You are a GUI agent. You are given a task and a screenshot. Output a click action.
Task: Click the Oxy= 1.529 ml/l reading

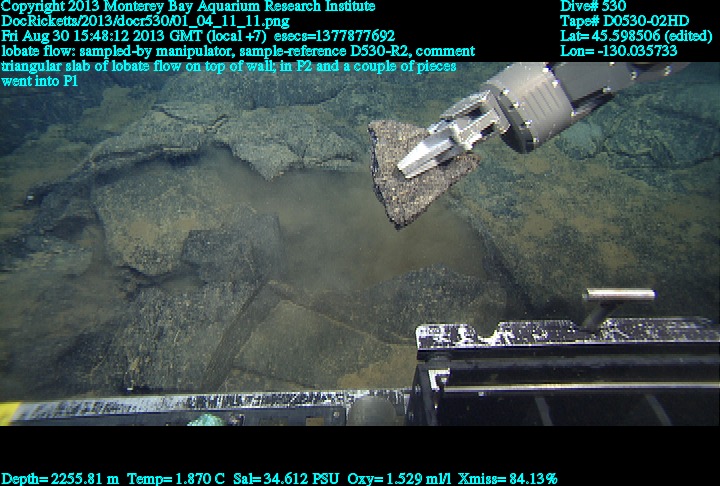pos(399,479)
